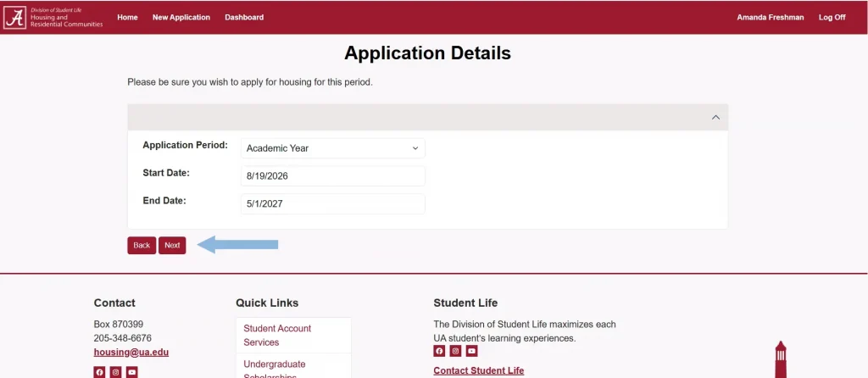Click the Contact section Facebook icon
868x378 pixels.
pos(99,372)
